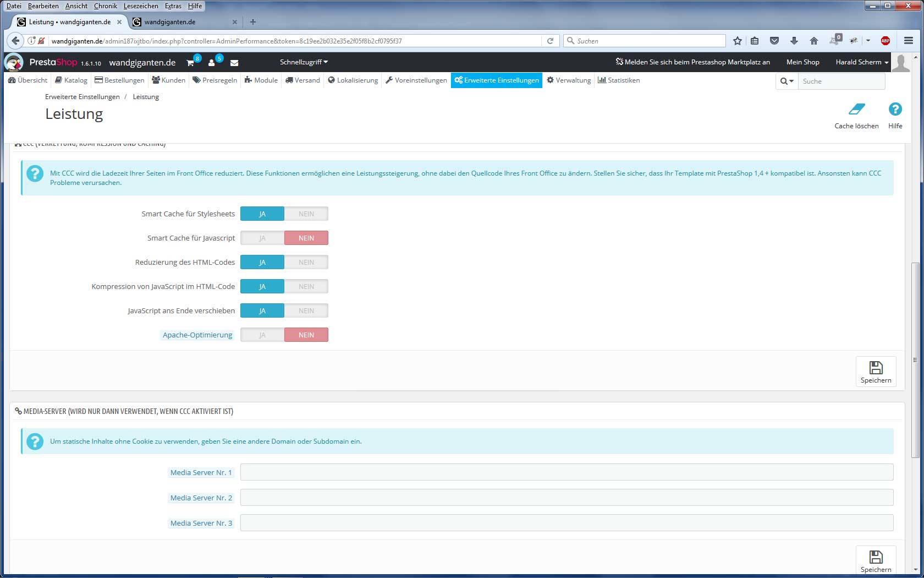Click the Adblock Plus ABP icon
This screenshot has height=578, width=924.
point(886,41)
